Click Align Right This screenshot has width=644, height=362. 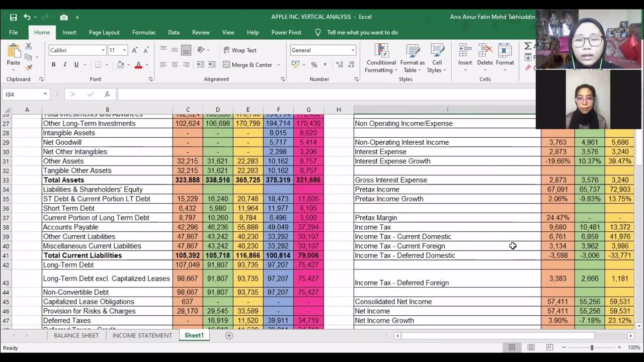coord(186,64)
